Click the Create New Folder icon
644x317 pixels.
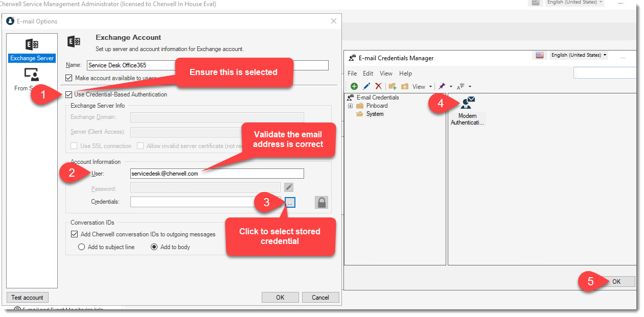point(393,86)
